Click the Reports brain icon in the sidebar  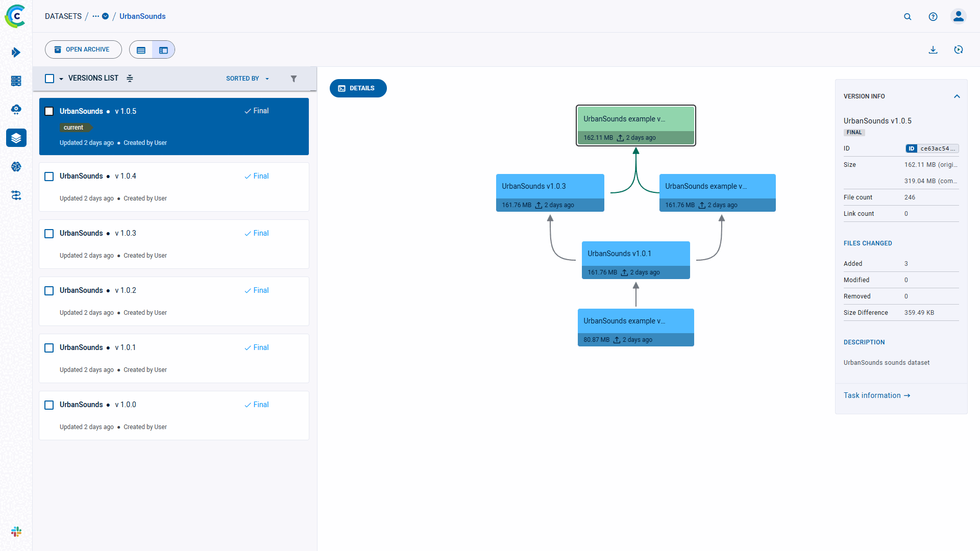[x=16, y=167]
